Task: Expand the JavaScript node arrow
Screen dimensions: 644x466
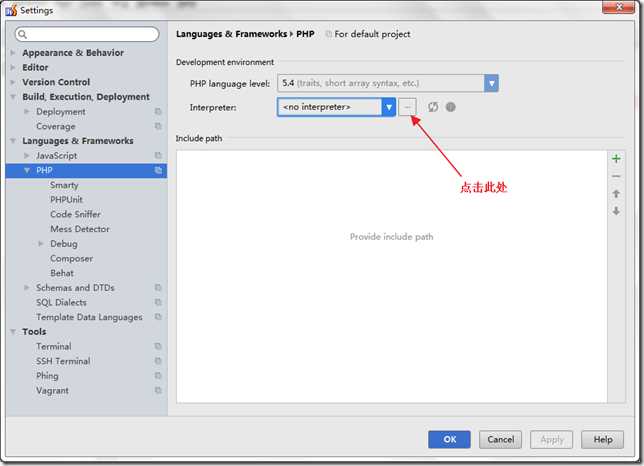Action: (27, 155)
